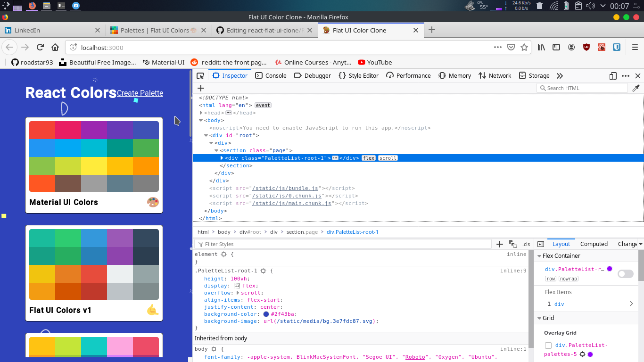Click grid overlay purple color swatch
This screenshot has width=644, height=362.
tap(590, 354)
